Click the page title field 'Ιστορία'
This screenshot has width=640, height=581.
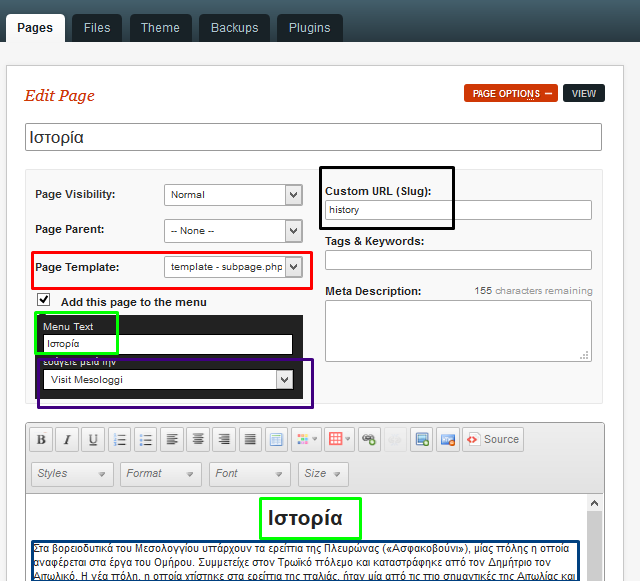(313, 137)
